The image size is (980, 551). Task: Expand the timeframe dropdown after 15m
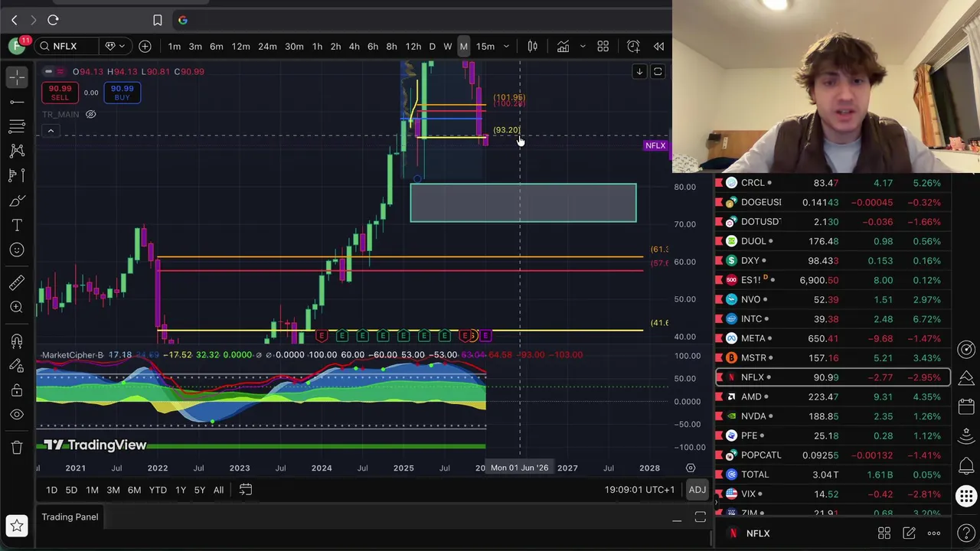pyautogui.click(x=506, y=47)
